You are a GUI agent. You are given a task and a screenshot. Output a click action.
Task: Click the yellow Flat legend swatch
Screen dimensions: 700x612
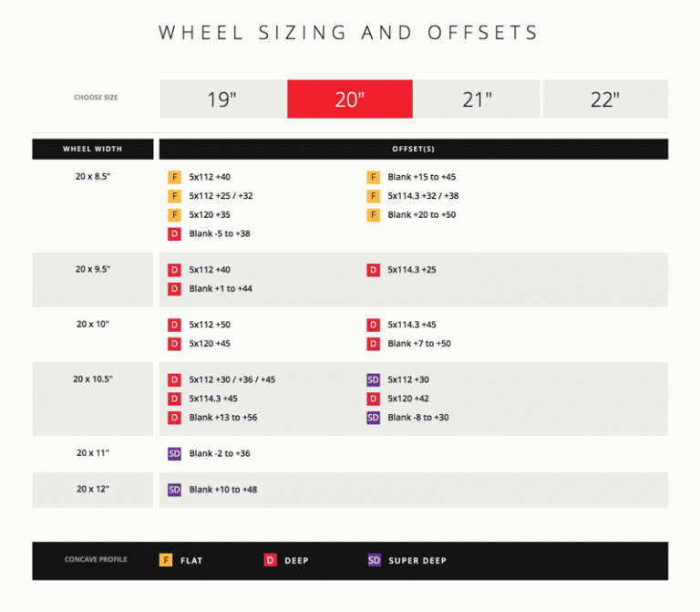(x=166, y=560)
